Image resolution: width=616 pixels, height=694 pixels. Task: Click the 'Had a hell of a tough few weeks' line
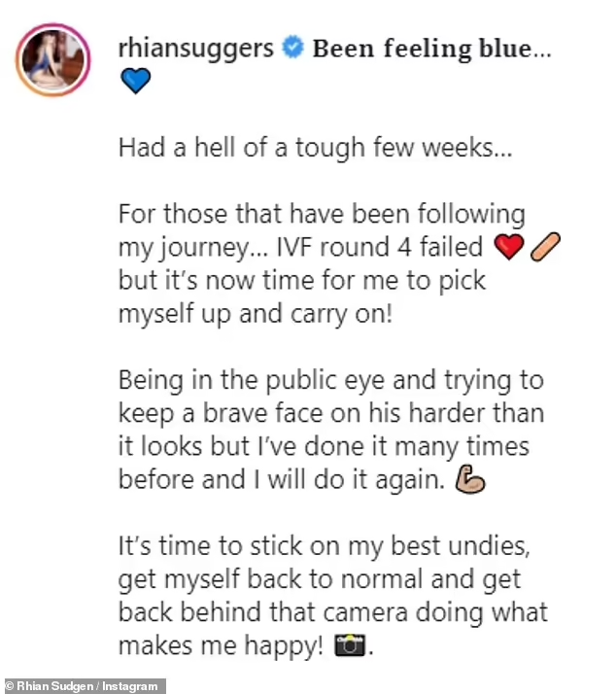click(x=315, y=147)
